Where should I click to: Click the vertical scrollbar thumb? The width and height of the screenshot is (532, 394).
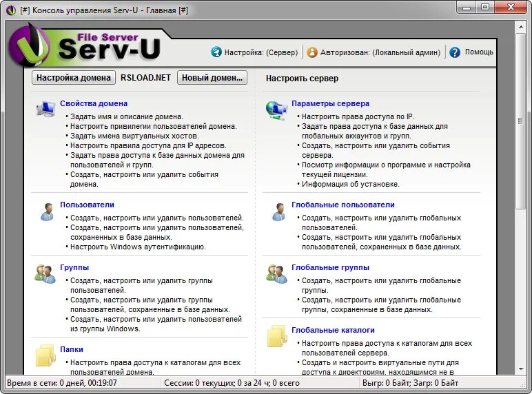tap(521, 121)
